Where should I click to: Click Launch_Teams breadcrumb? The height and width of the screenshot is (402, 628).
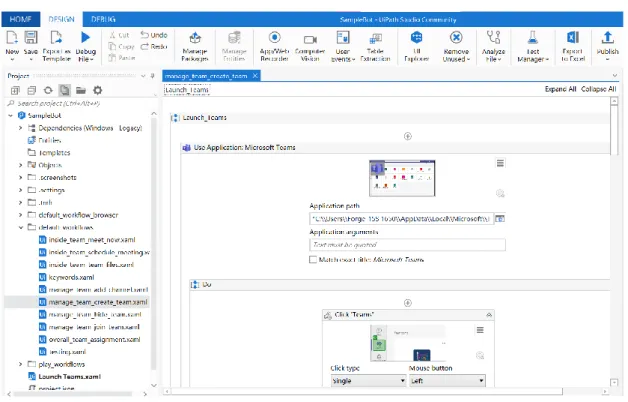tap(187, 90)
